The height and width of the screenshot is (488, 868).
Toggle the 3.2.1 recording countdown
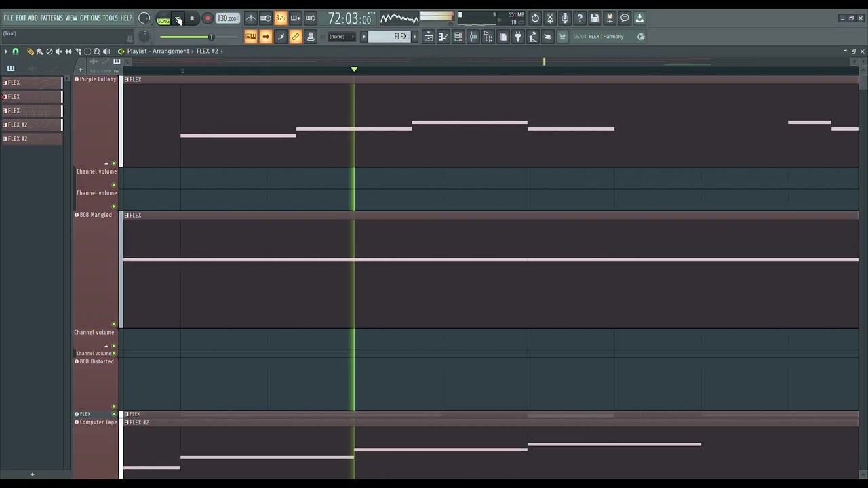(x=280, y=18)
